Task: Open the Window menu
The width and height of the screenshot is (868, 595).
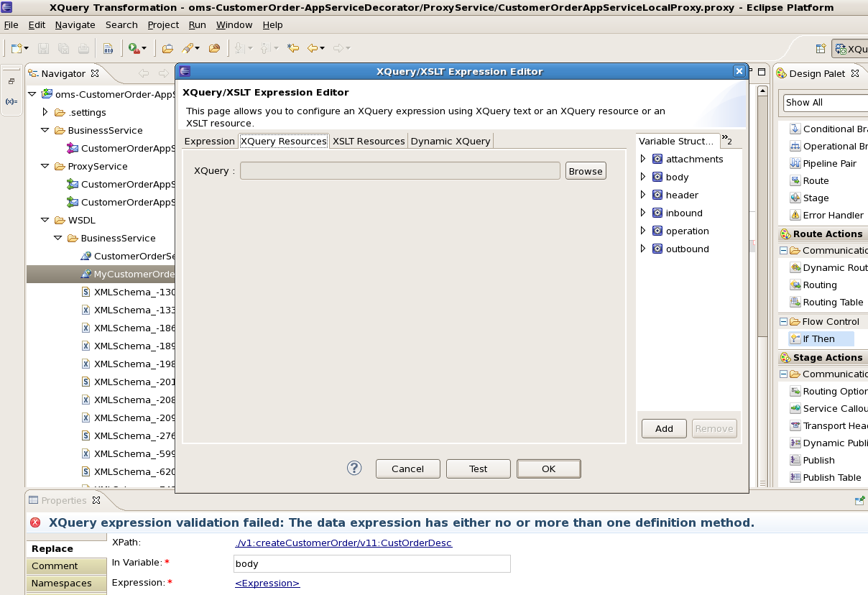Action: point(234,24)
